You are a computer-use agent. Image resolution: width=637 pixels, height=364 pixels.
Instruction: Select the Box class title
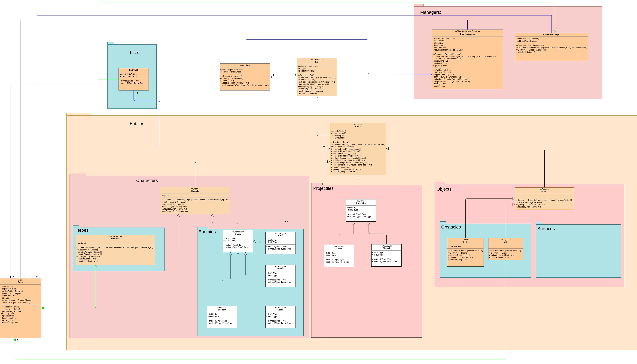(506, 242)
